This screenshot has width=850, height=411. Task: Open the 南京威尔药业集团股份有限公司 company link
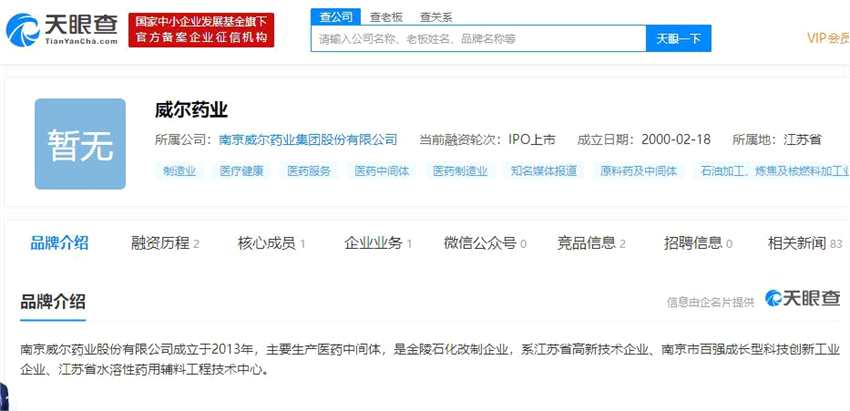point(308,140)
